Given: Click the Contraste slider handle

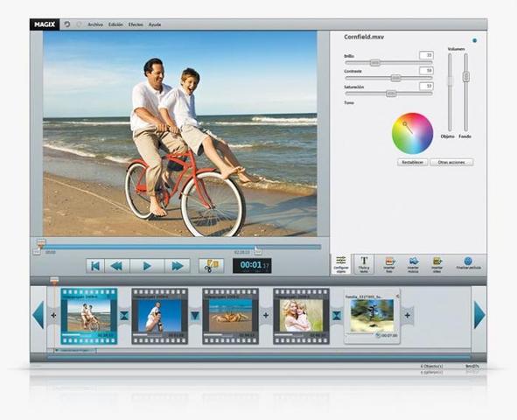Looking at the screenshot, I should (x=395, y=78).
